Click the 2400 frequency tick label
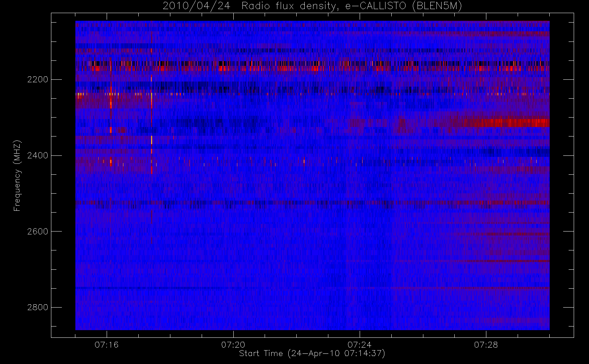589x364 pixels. coord(38,155)
